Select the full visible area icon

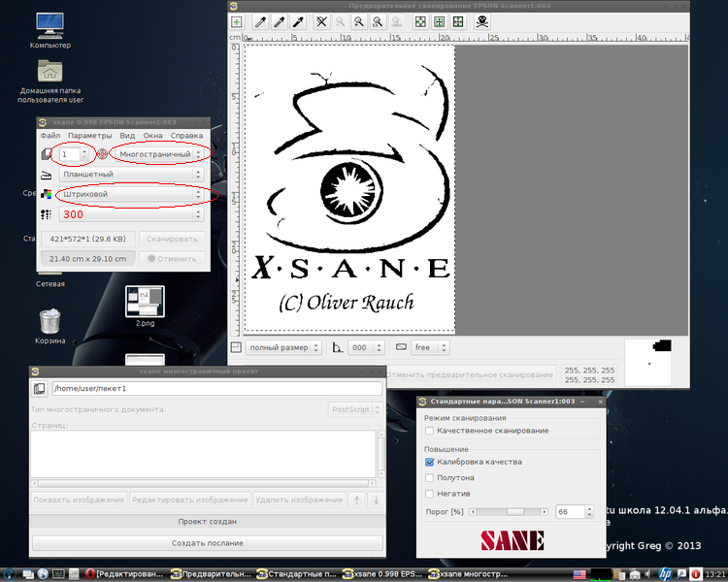[x=458, y=21]
